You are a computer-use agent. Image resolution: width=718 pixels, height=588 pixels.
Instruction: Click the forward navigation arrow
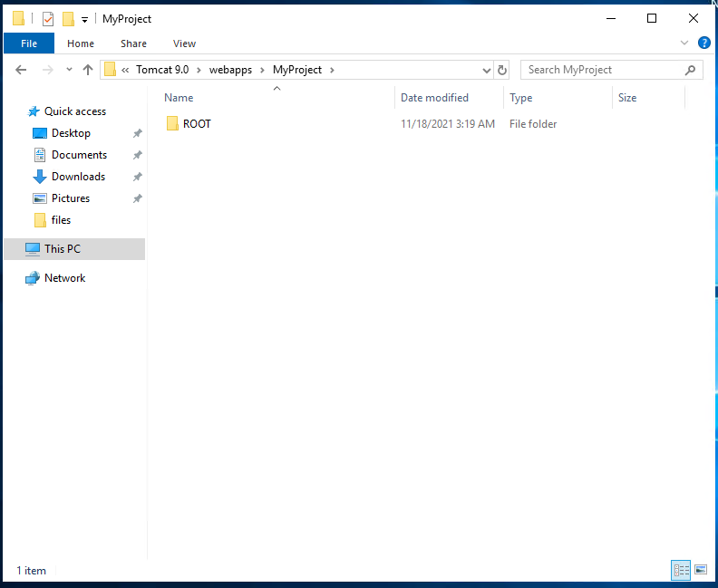(48, 70)
